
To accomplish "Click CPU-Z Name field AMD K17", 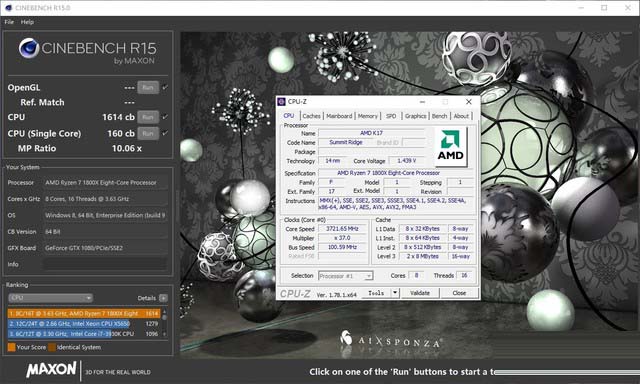I will click(x=371, y=133).
